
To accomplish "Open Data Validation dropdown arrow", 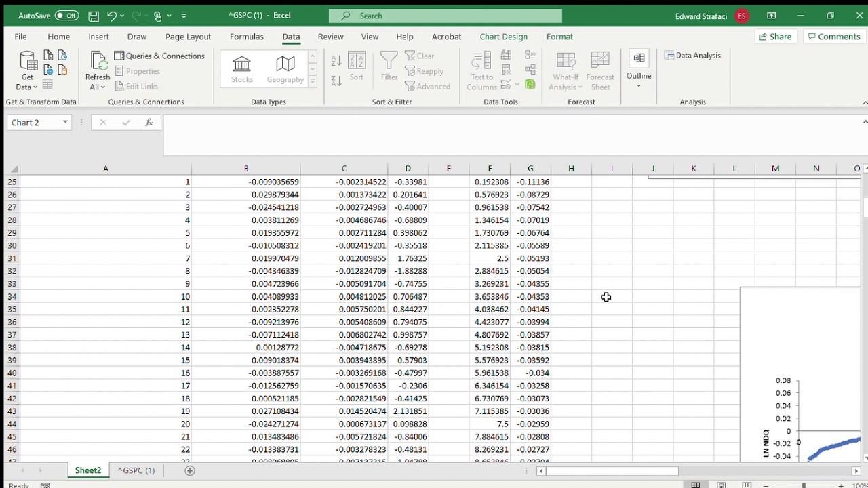I will 517,85.
